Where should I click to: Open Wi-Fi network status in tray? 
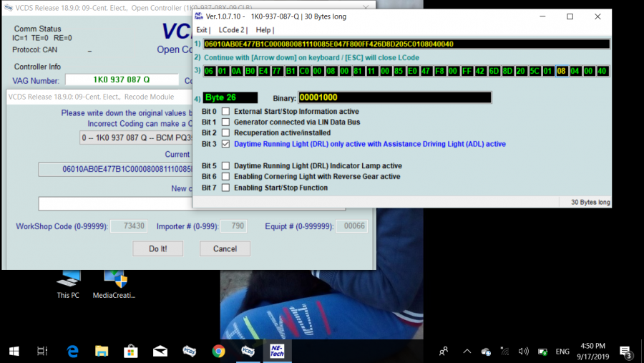[504, 352]
